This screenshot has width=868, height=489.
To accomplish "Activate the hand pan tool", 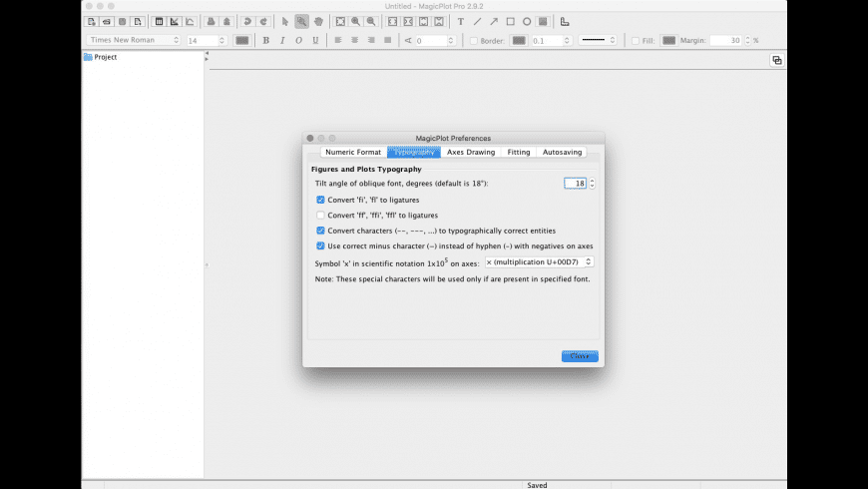I will 318,21.
